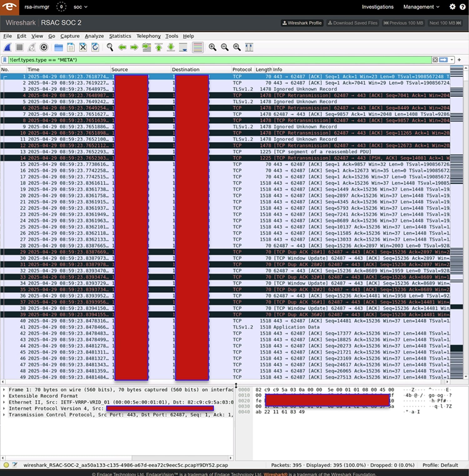Open the Statistics menu
The width and height of the screenshot is (469, 476).
120,36
